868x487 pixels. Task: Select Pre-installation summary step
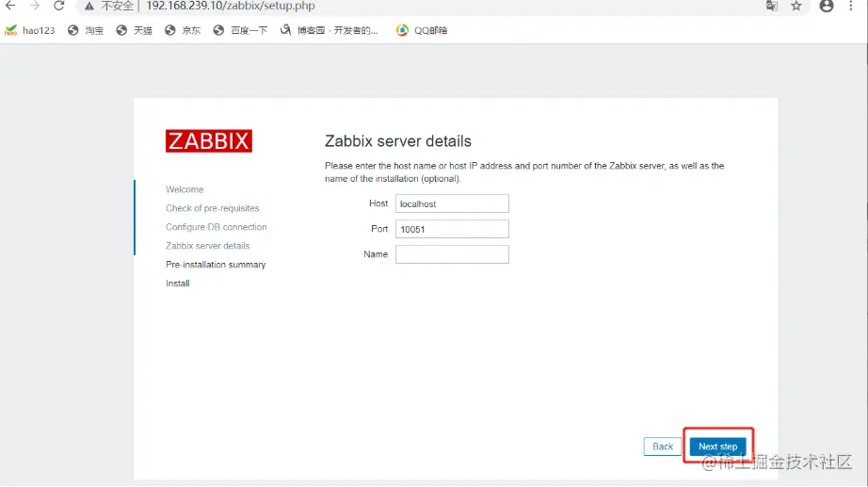tap(216, 265)
